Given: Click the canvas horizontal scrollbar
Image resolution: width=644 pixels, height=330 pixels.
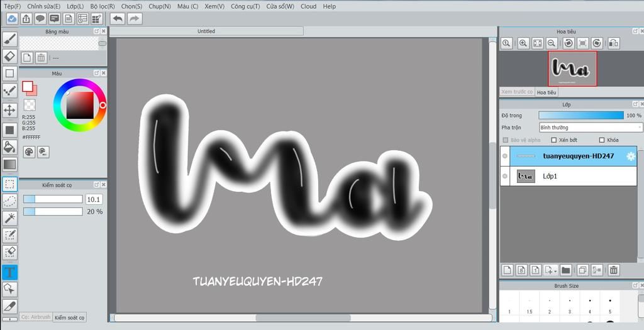Looking at the screenshot, I should click(x=303, y=317).
